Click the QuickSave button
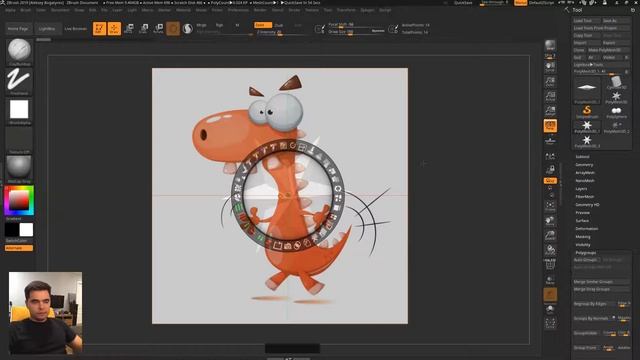The image size is (640, 360). coord(463,2)
